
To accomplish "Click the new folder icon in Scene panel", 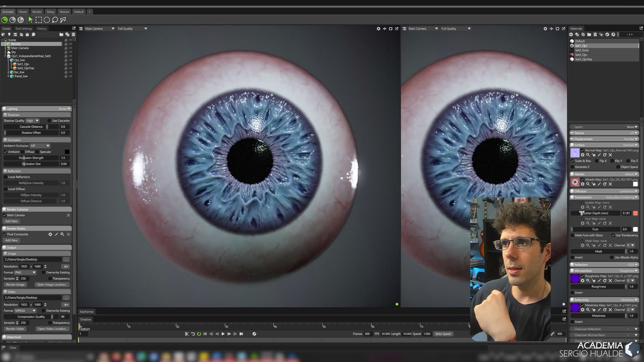I will coord(61,34).
